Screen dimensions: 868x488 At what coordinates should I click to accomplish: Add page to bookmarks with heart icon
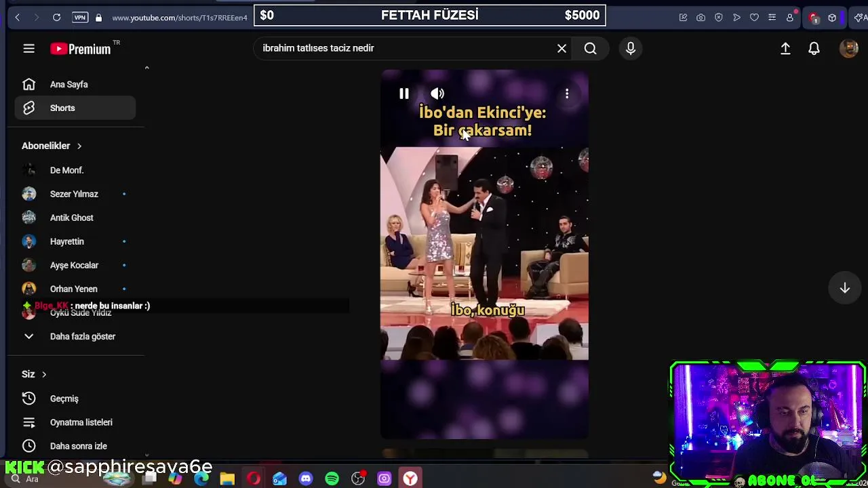[x=754, y=17]
